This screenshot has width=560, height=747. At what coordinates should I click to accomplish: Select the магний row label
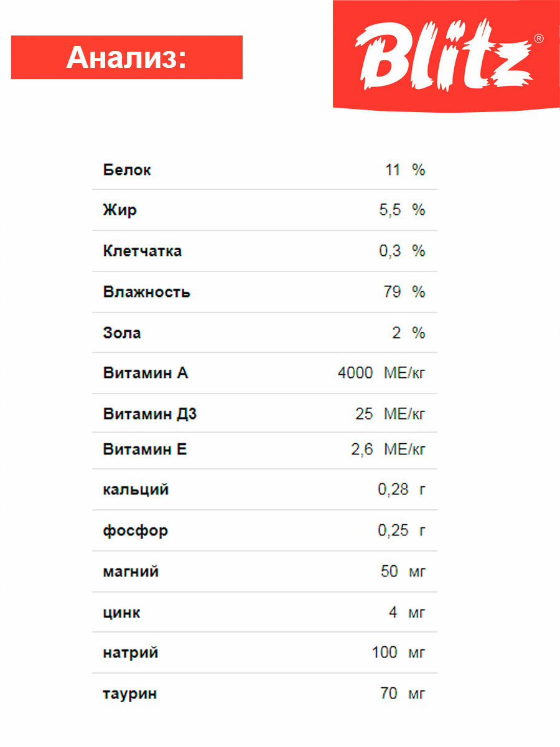pos(131,571)
